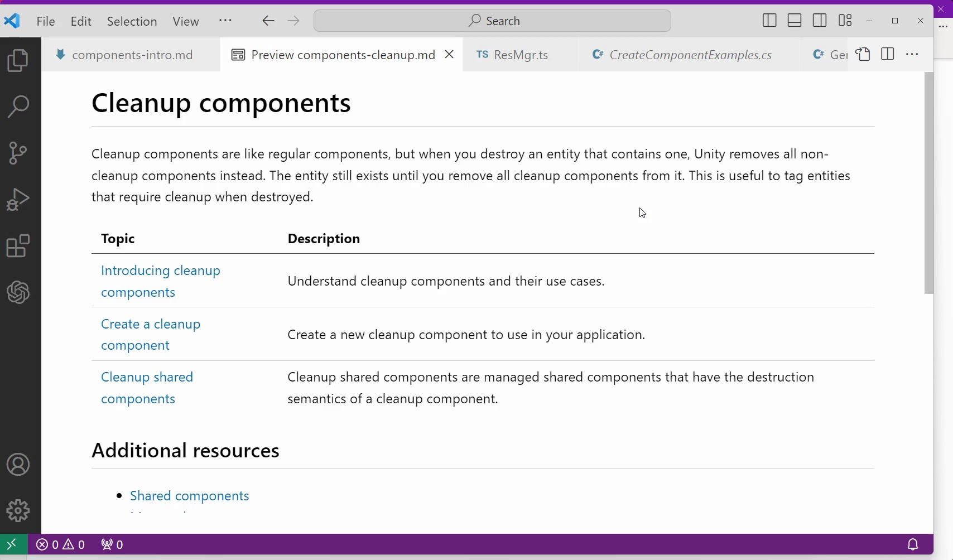This screenshot has height=560, width=953.
Task: Open the Accounts menu icon
Action: pos(18,465)
